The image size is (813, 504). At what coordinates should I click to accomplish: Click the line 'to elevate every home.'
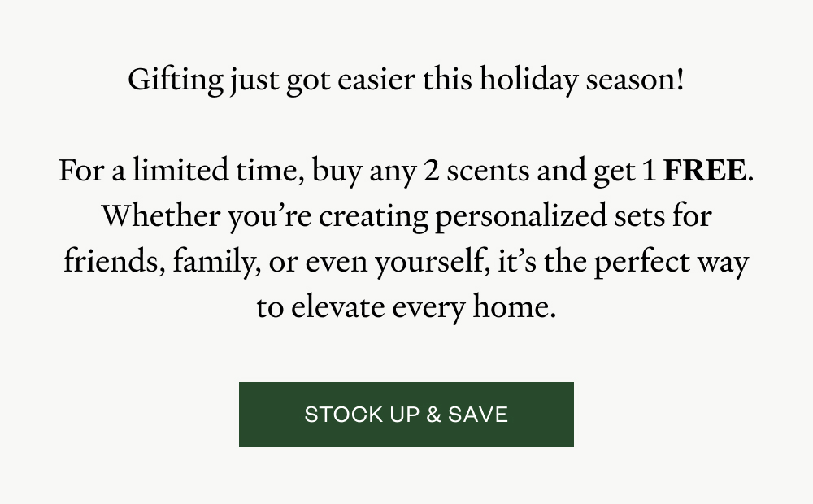[x=406, y=308]
